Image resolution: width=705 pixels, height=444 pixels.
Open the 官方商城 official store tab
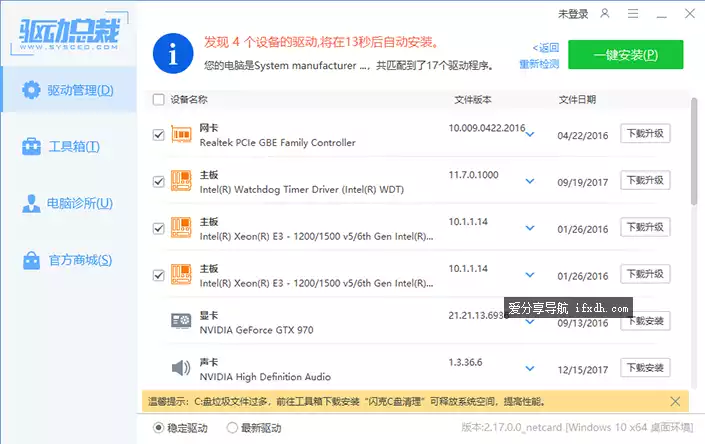click(x=68, y=260)
